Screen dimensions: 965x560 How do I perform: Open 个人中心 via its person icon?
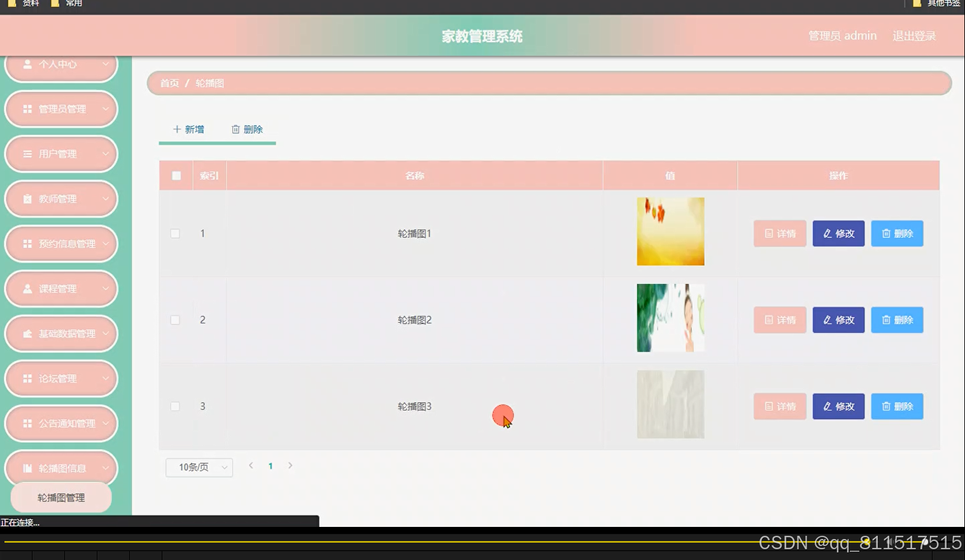(x=26, y=64)
